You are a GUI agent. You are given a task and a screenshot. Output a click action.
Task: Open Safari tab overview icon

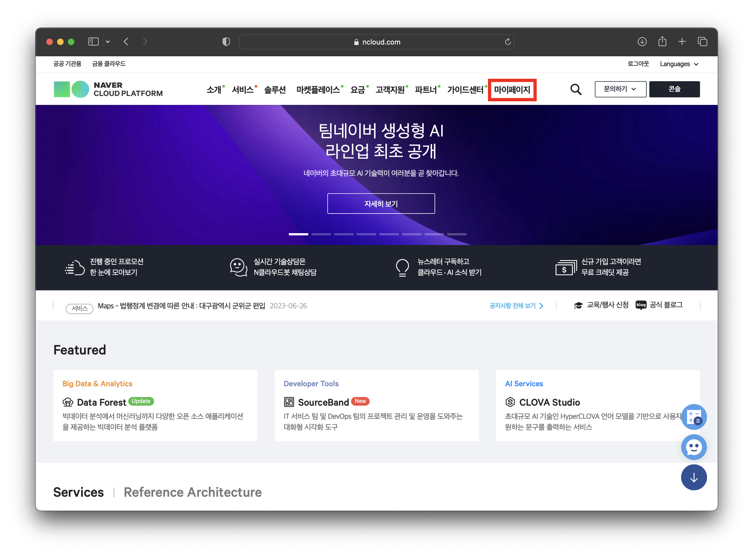702,42
